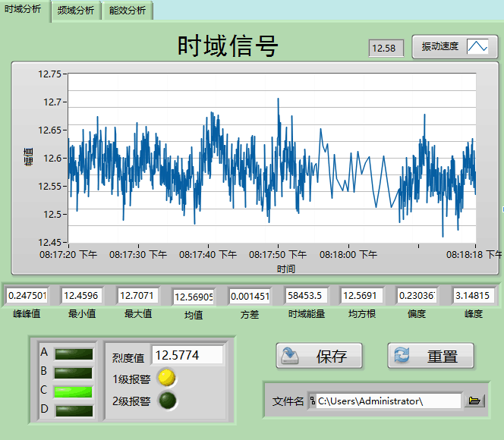Click the 文件名 label

coord(288,401)
